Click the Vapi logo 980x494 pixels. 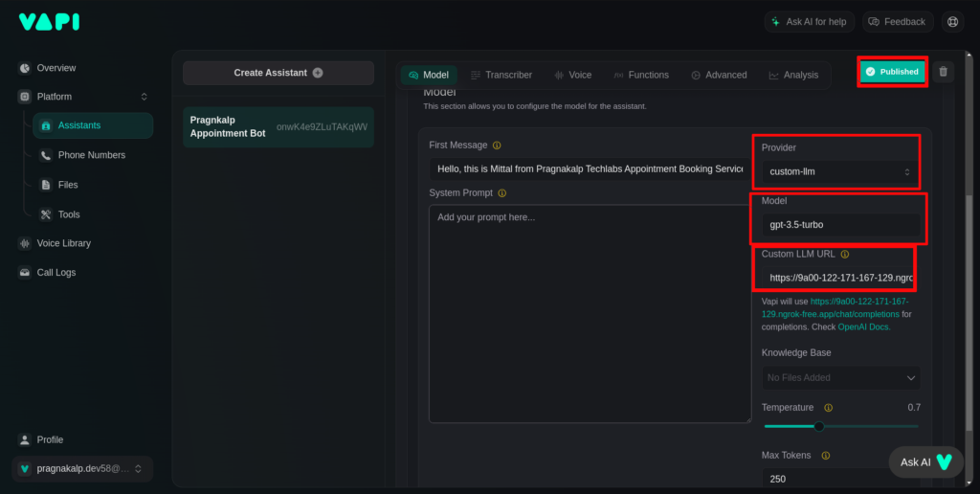(49, 22)
